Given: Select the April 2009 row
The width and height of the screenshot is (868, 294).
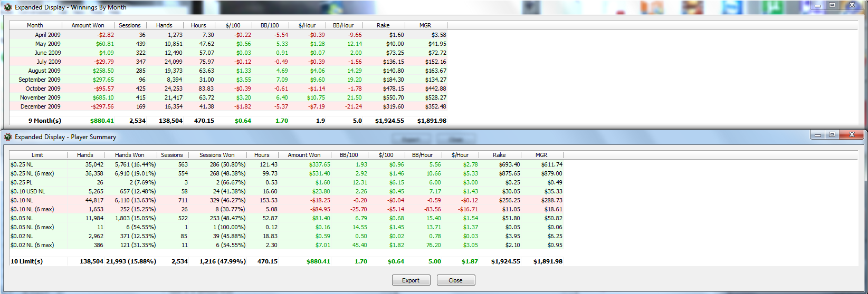Looking at the screenshot, I should click(228, 35).
